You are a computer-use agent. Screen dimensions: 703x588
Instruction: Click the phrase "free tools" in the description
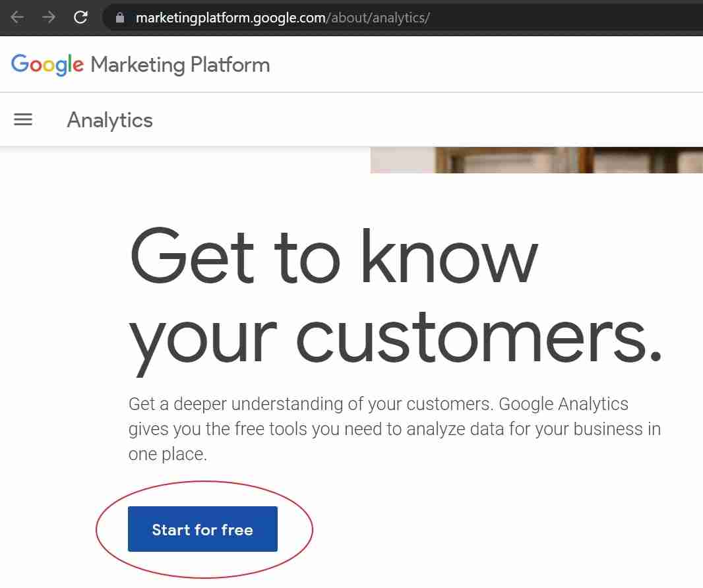coord(271,429)
